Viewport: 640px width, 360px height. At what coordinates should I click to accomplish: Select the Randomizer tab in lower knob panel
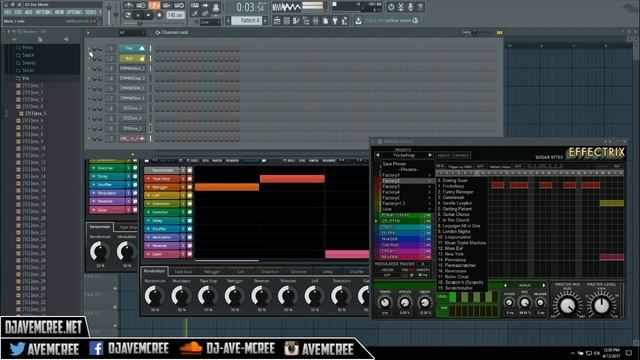pos(154,271)
